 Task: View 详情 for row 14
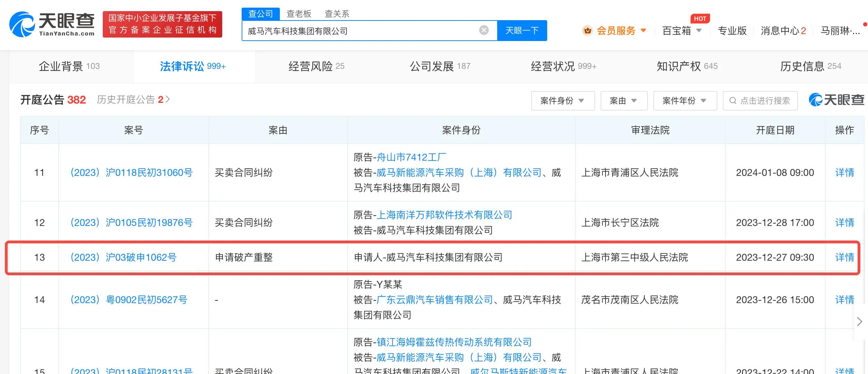[x=844, y=300]
